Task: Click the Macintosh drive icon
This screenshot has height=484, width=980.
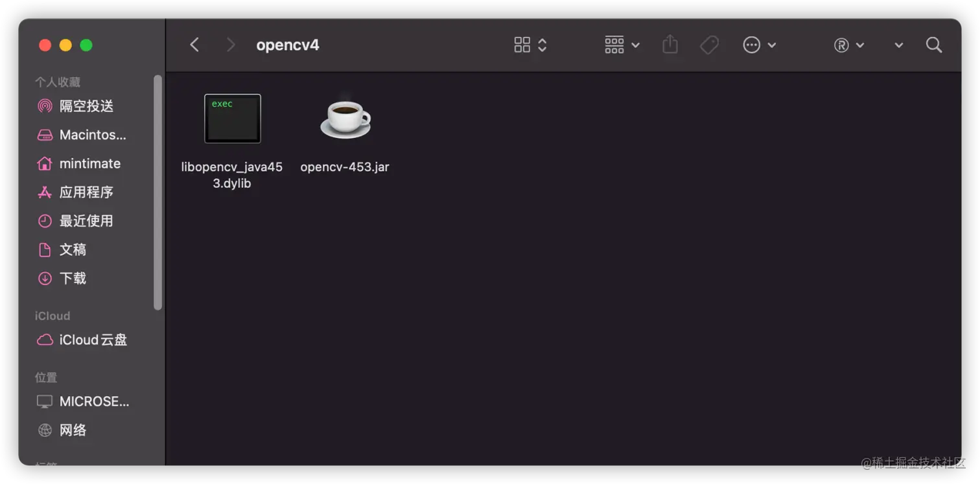Action: [45, 135]
